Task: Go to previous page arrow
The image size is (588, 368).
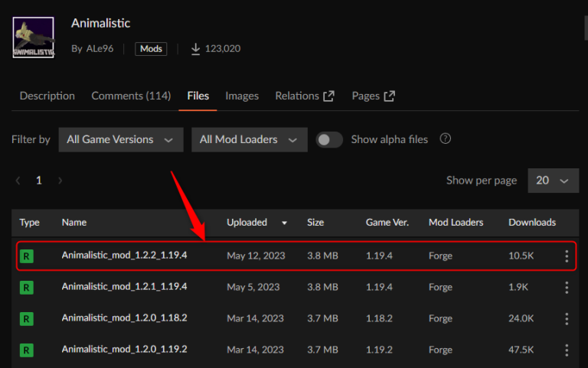Action: tap(18, 181)
